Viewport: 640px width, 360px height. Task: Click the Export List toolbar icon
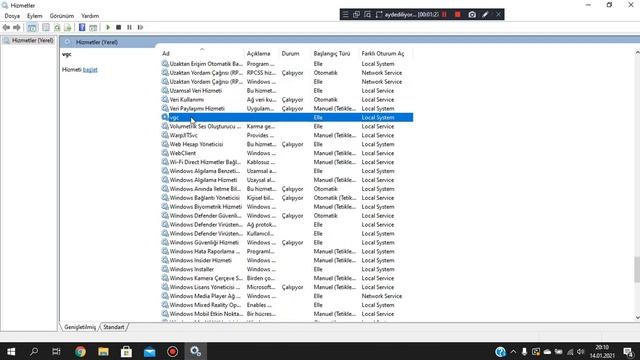point(68,27)
